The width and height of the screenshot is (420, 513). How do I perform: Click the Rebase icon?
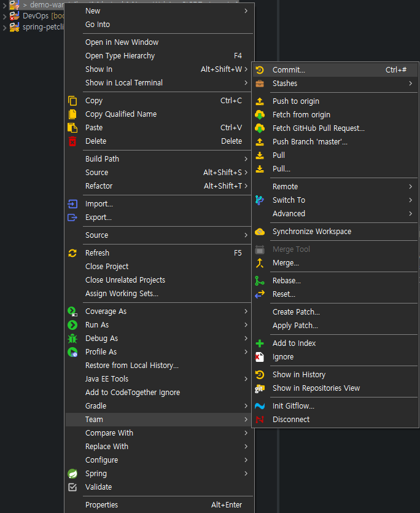pyautogui.click(x=260, y=281)
